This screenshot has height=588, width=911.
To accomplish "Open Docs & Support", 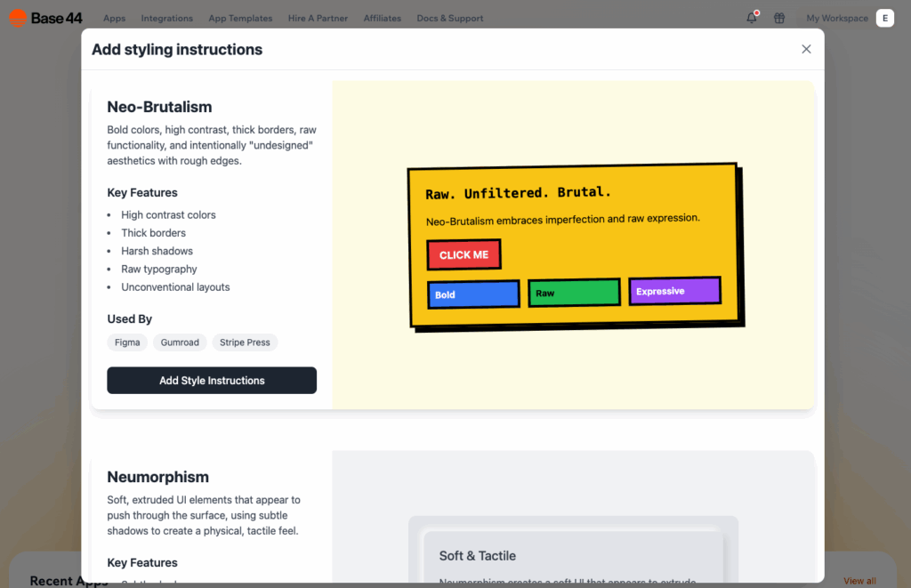I will (x=449, y=18).
